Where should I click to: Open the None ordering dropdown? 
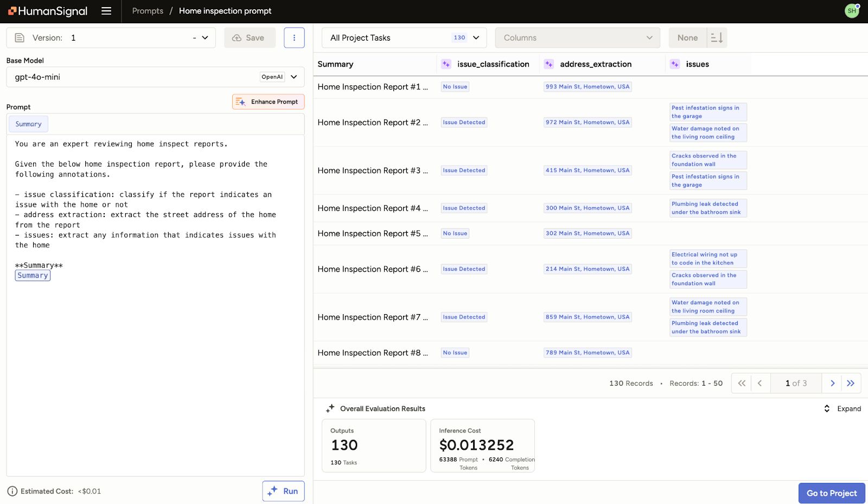(x=688, y=38)
